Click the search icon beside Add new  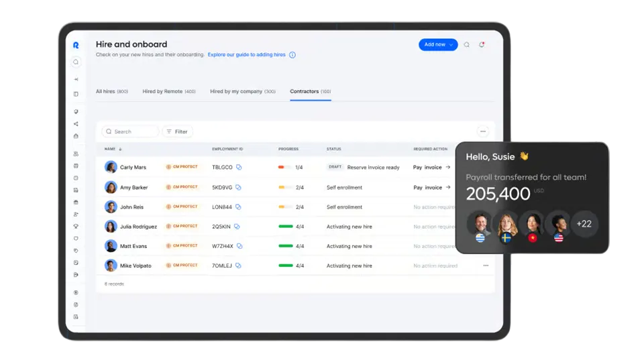(x=467, y=45)
